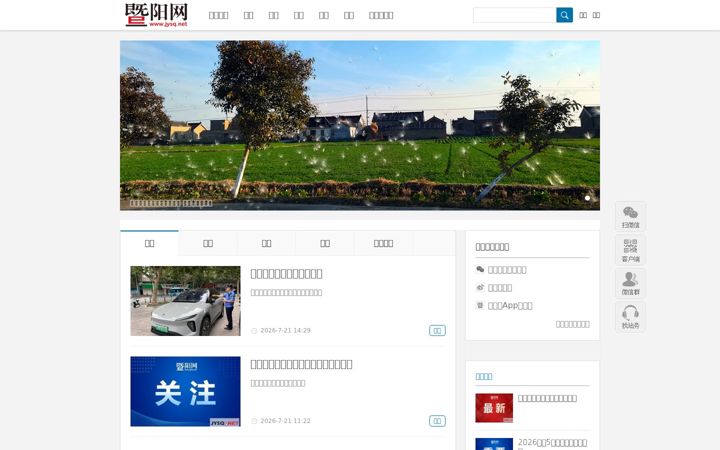
Task: Select the first active news tab
Action: pos(149,243)
